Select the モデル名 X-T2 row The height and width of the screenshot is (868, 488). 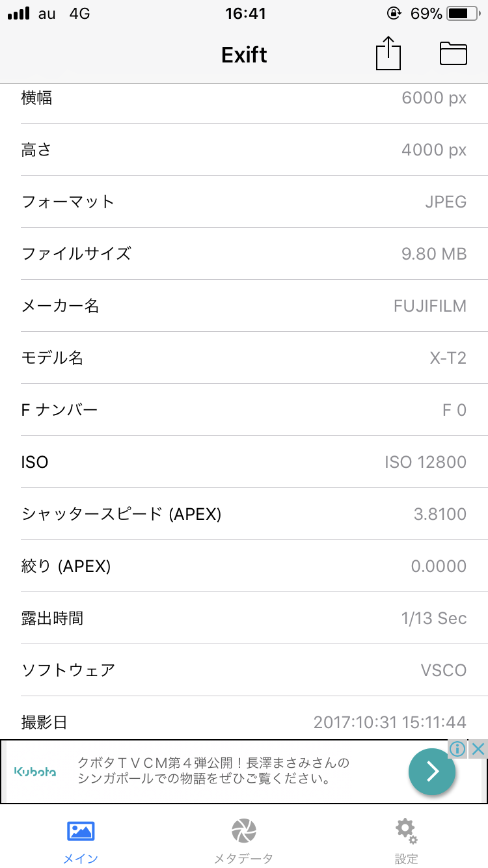tap(244, 358)
